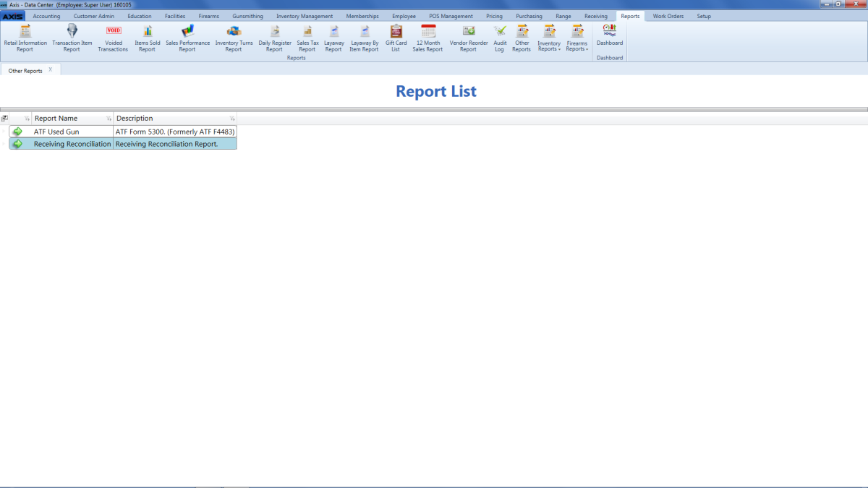Open the Report Name column filter
The height and width of the screenshot is (488, 868).
[109, 119]
